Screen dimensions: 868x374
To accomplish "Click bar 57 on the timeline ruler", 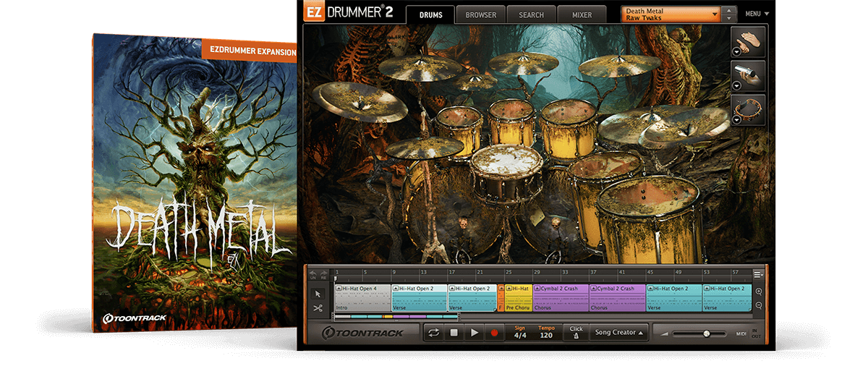I will [736, 273].
